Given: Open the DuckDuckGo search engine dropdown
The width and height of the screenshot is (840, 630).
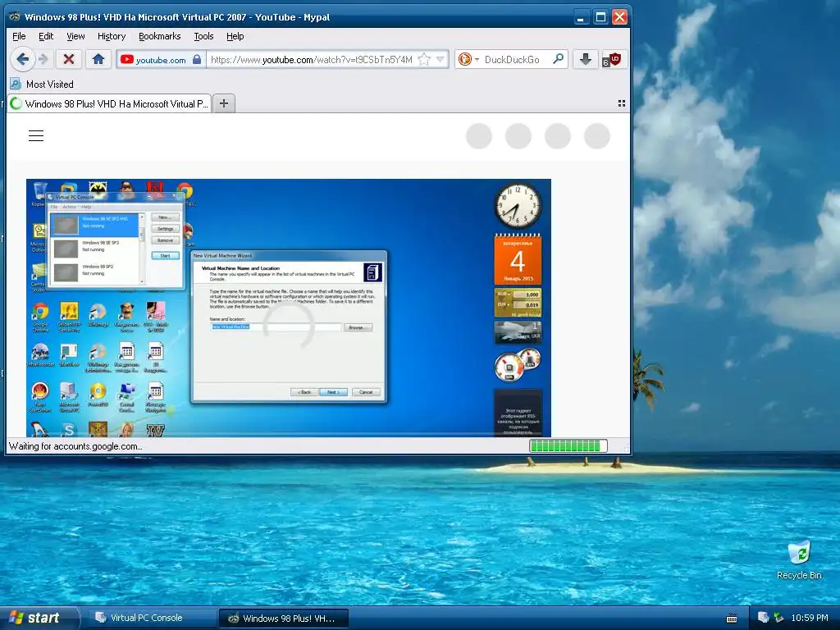Looking at the screenshot, I should pyautogui.click(x=468, y=59).
